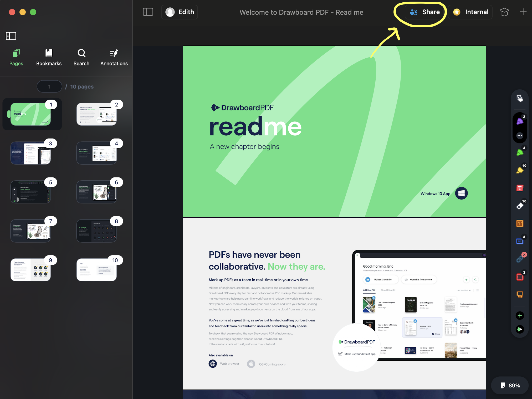Open the 89% zoom control
532x399 pixels.
tap(510, 385)
